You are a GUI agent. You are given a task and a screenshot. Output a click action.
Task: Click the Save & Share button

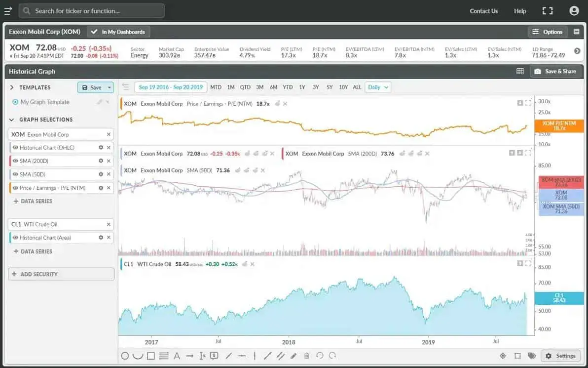coord(556,71)
